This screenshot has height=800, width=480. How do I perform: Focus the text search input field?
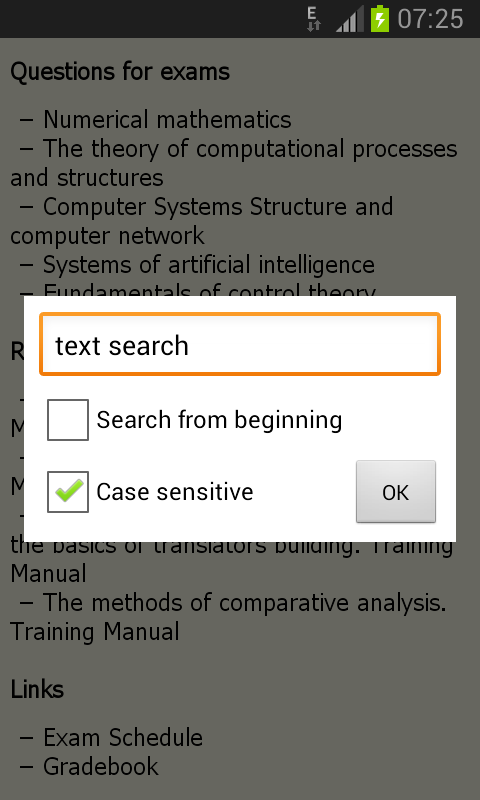click(240, 345)
